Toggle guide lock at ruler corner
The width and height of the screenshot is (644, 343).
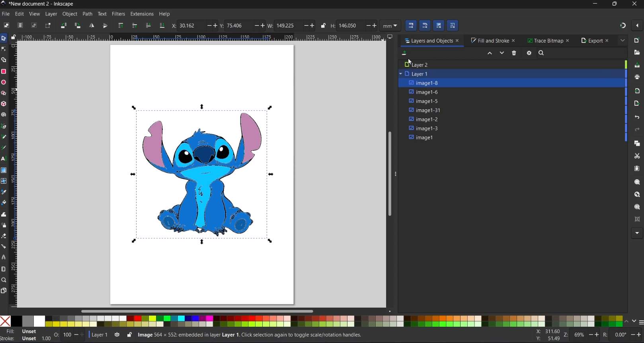coord(14,37)
